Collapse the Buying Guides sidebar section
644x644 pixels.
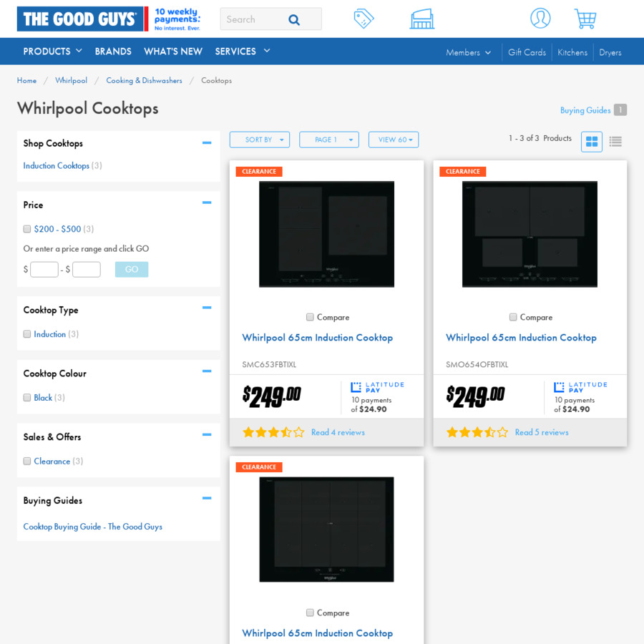(207, 498)
